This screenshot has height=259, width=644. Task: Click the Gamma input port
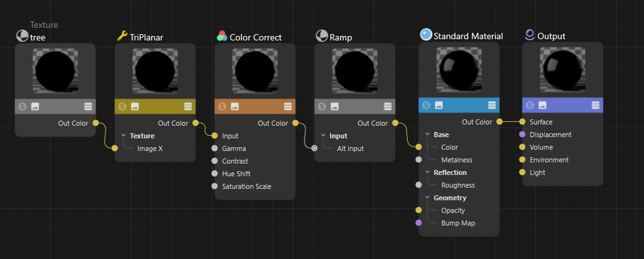pos(214,148)
